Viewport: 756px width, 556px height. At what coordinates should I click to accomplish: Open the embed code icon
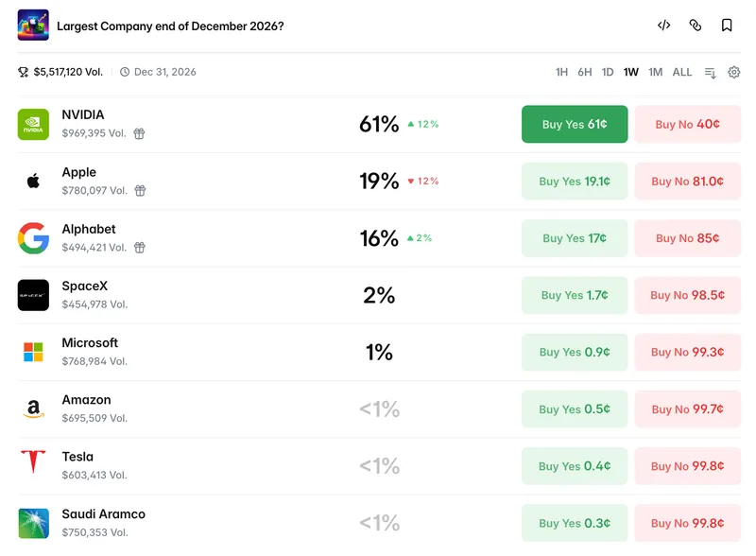664,26
